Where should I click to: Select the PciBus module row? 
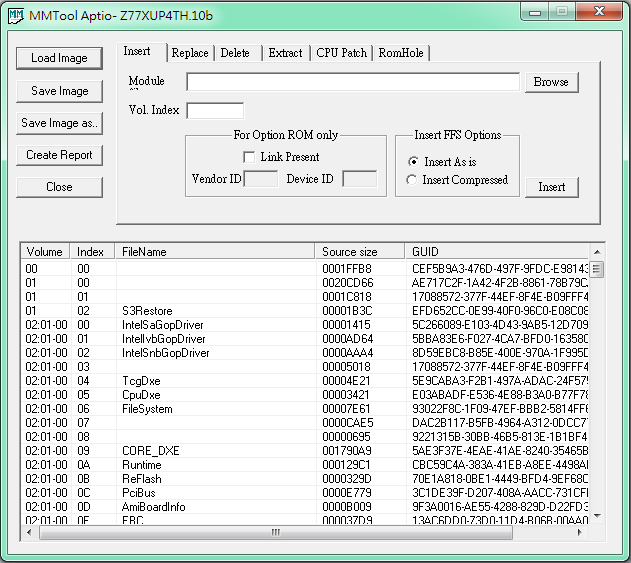(x=304, y=493)
